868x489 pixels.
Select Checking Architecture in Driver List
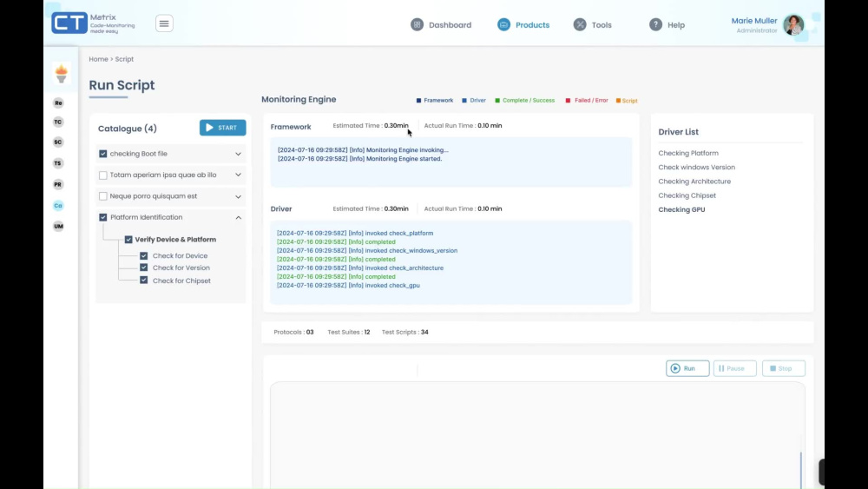coord(694,182)
